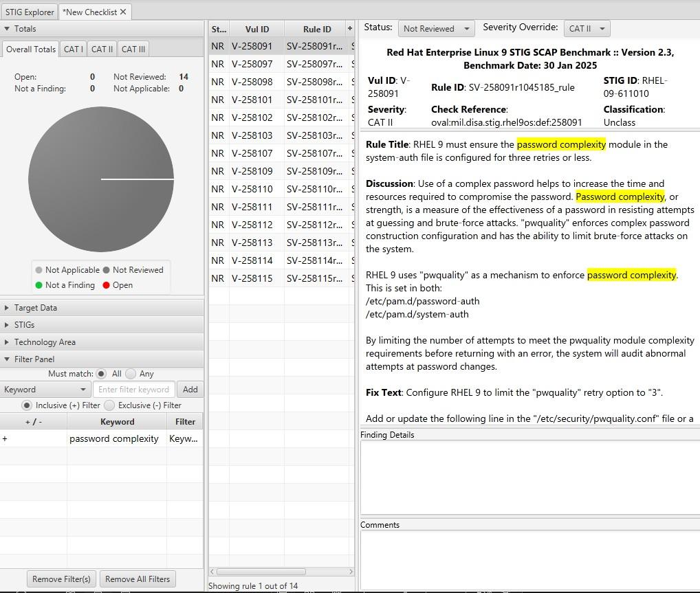This screenshot has width=700, height=593.
Task: Select the V-258097 rule row
Action: [282, 64]
